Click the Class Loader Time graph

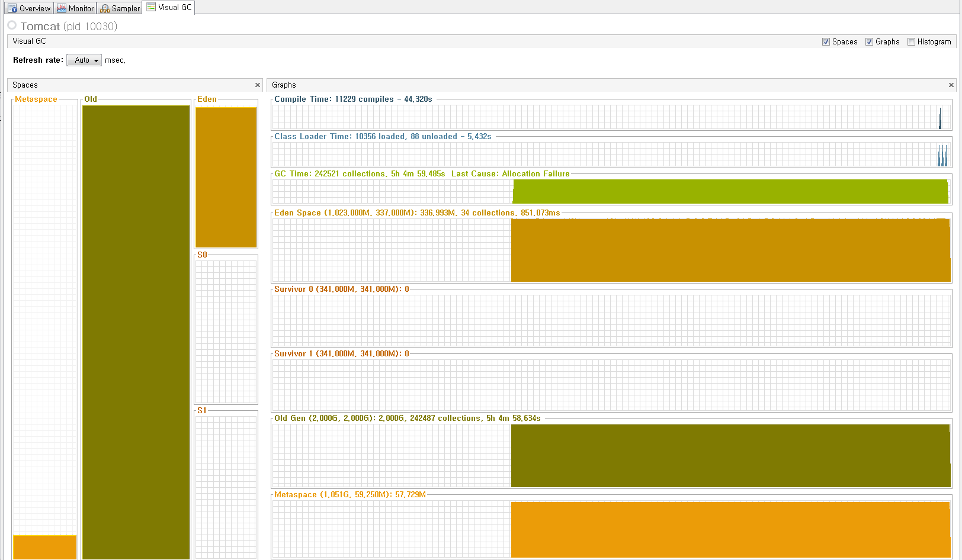click(611, 155)
